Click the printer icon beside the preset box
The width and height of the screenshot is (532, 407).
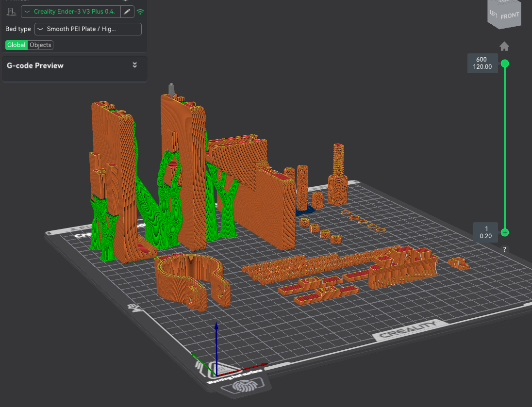(x=11, y=12)
